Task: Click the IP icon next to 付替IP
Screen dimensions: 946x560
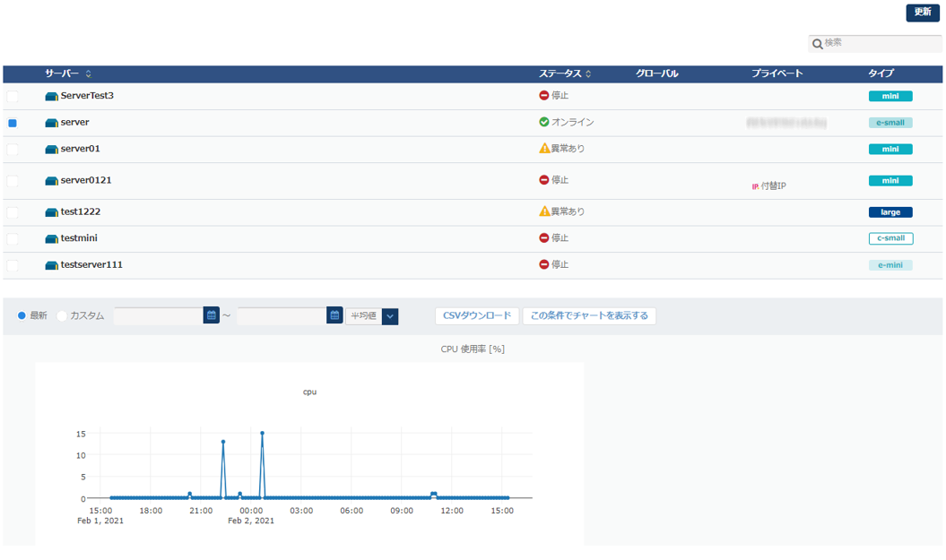Action: [755, 186]
